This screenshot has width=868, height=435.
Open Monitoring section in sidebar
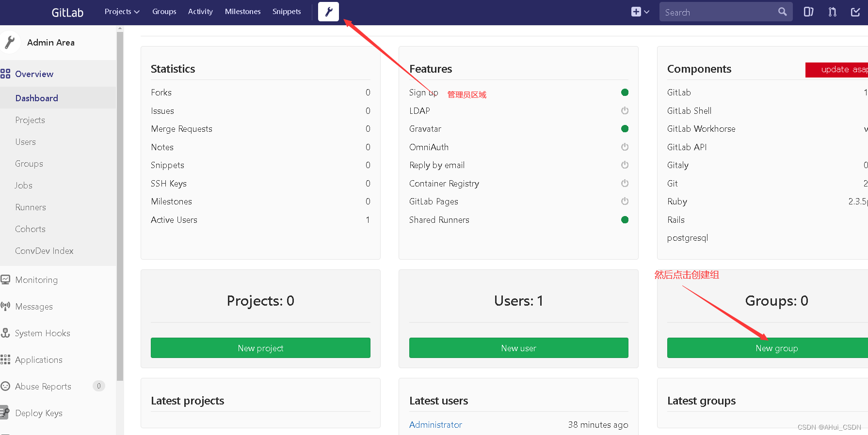click(36, 280)
